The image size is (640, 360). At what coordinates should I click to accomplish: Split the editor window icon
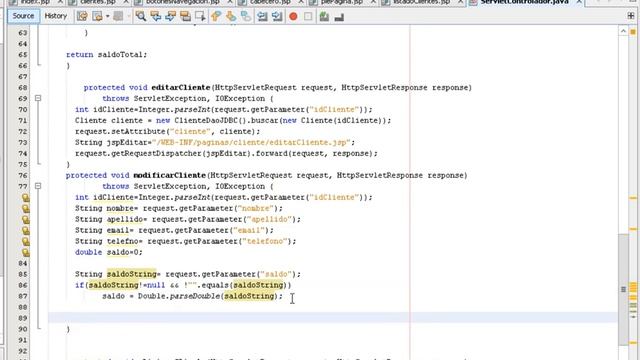(x=631, y=16)
